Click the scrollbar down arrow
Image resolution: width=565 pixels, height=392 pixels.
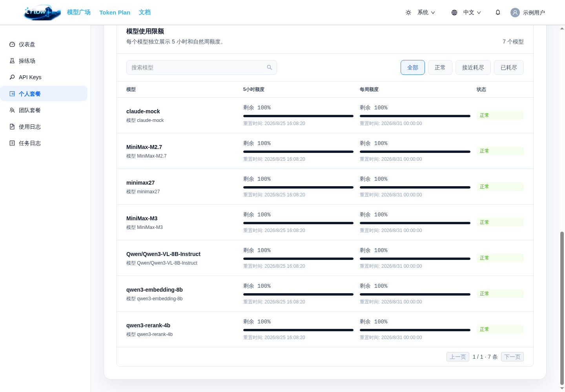(562, 388)
